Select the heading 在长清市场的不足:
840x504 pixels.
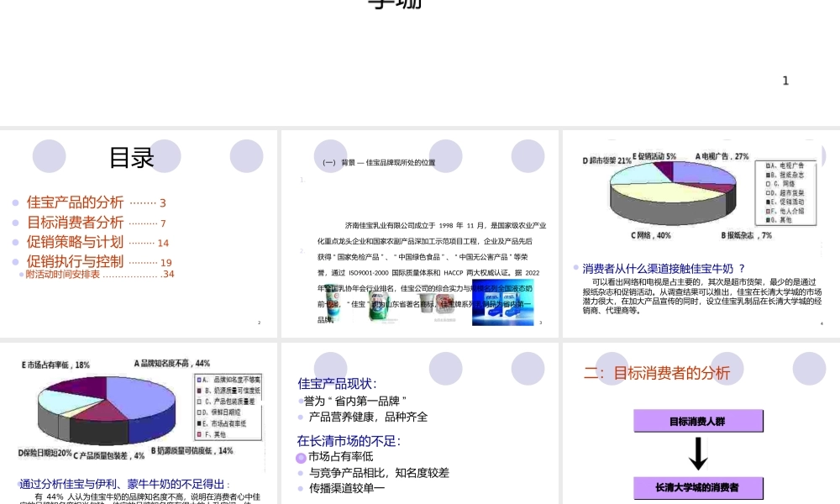pos(349,441)
